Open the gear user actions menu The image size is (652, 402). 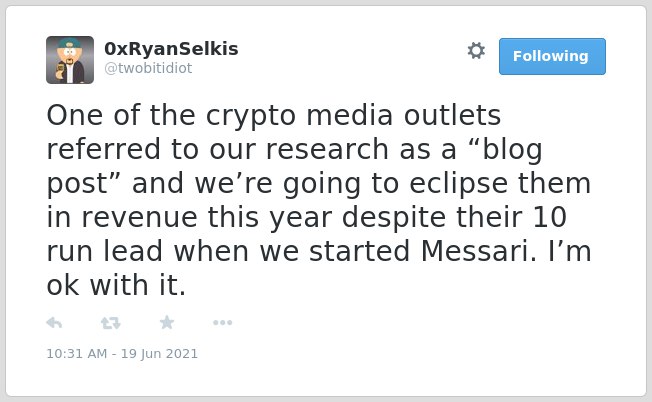[x=476, y=51]
